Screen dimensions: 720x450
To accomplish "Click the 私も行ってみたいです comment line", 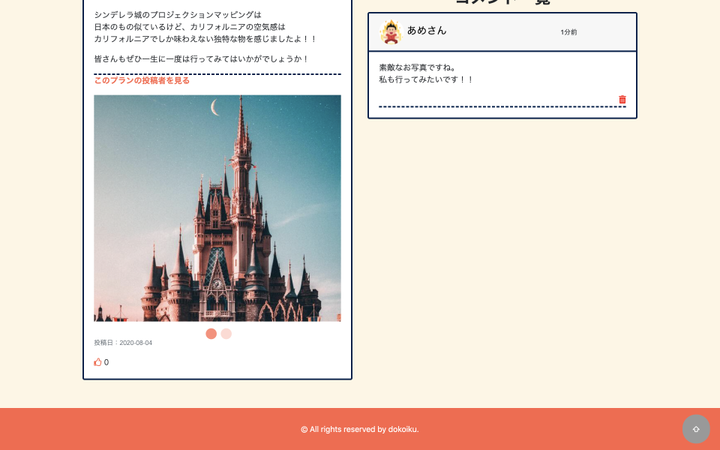I will (426, 79).
